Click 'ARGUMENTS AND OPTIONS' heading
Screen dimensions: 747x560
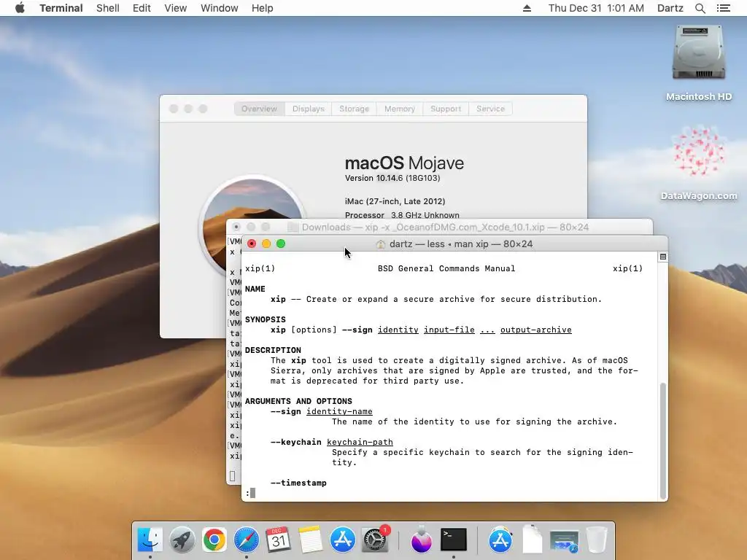(298, 402)
